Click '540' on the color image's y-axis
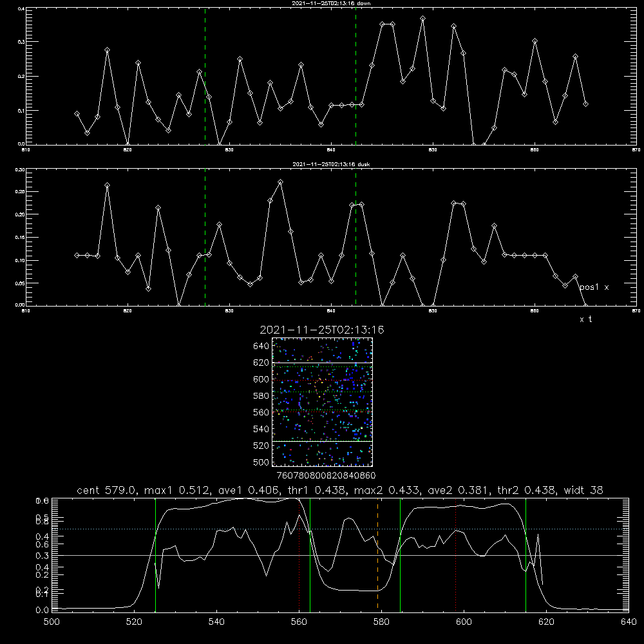 point(261,429)
